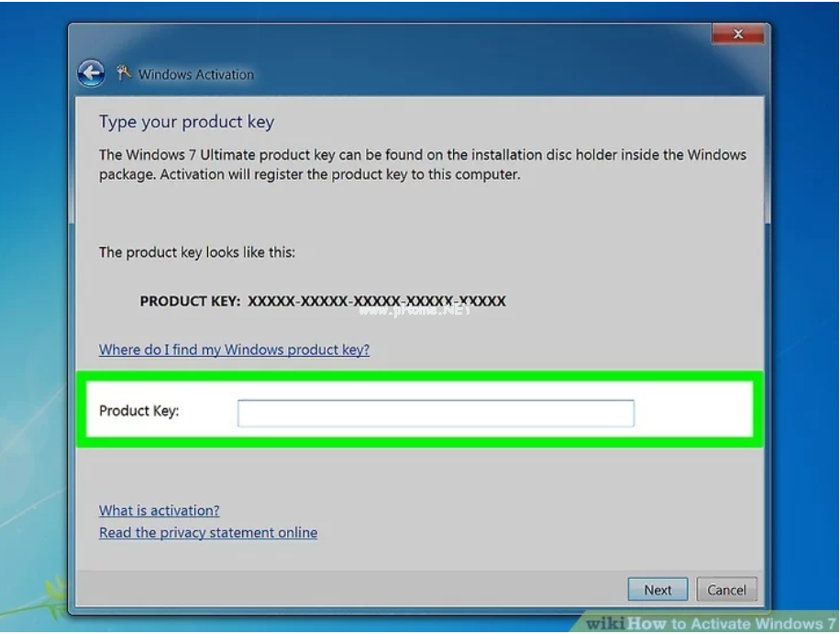Open 'Where do I find my Windows product key?'
840x634 pixels.
click(x=234, y=350)
